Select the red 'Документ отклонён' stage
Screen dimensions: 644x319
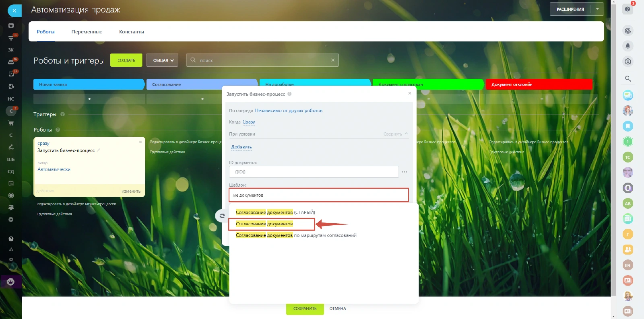539,84
